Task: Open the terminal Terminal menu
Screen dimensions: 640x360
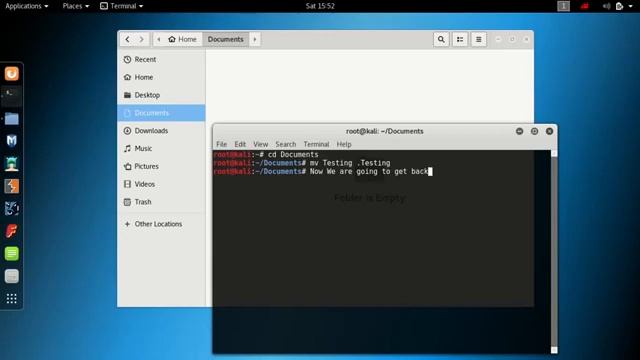Action: [316, 144]
